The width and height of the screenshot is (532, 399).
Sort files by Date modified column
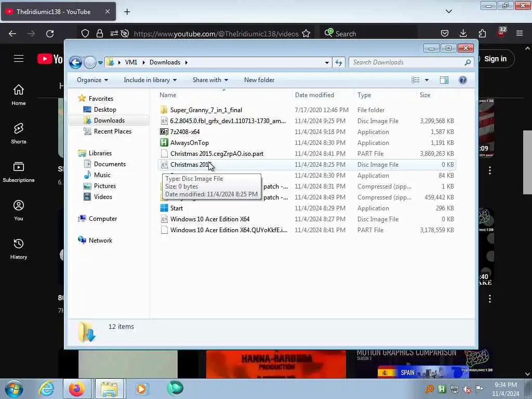click(x=322, y=96)
